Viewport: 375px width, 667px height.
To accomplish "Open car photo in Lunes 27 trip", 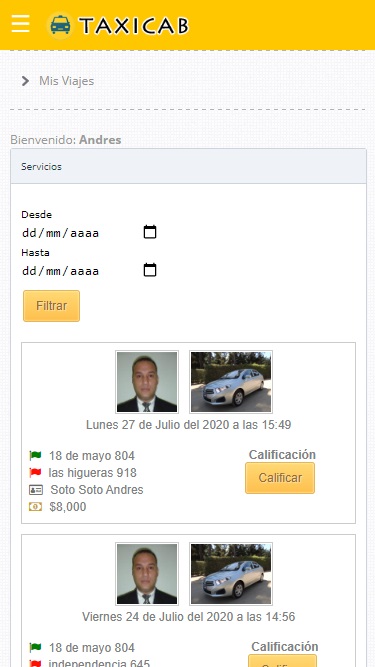I will point(231,382).
